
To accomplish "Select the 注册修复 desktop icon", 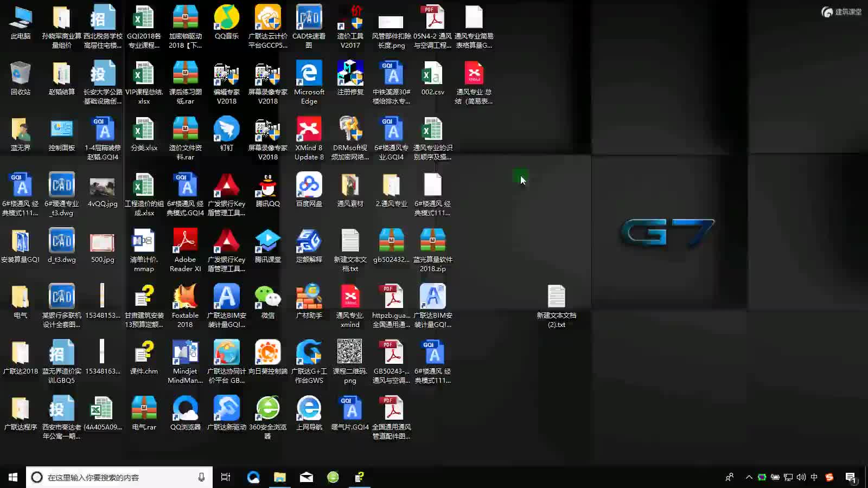I will (x=350, y=79).
